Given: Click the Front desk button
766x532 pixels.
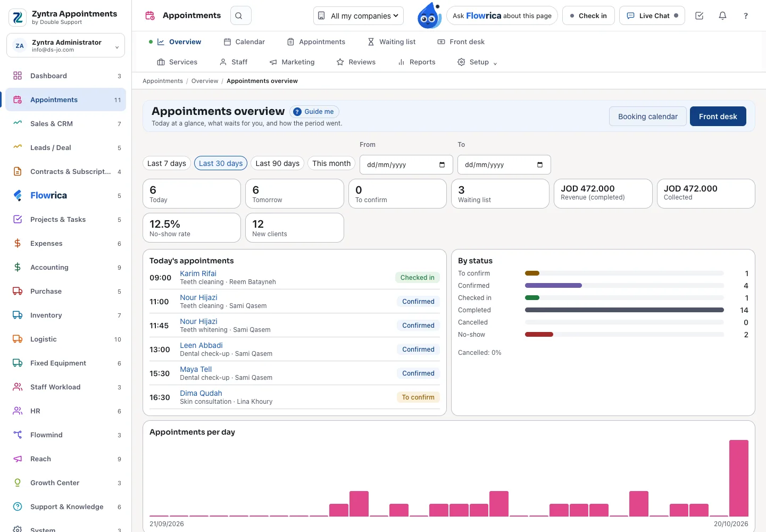Looking at the screenshot, I should coord(718,117).
